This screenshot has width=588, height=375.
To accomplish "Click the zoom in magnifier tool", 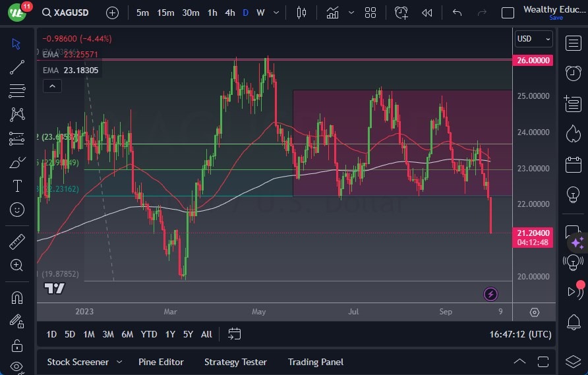I will (x=17, y=265).
